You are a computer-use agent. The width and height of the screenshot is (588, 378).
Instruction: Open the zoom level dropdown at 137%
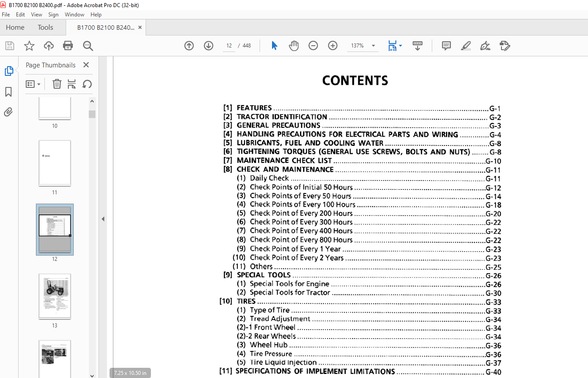coord(373,46)
